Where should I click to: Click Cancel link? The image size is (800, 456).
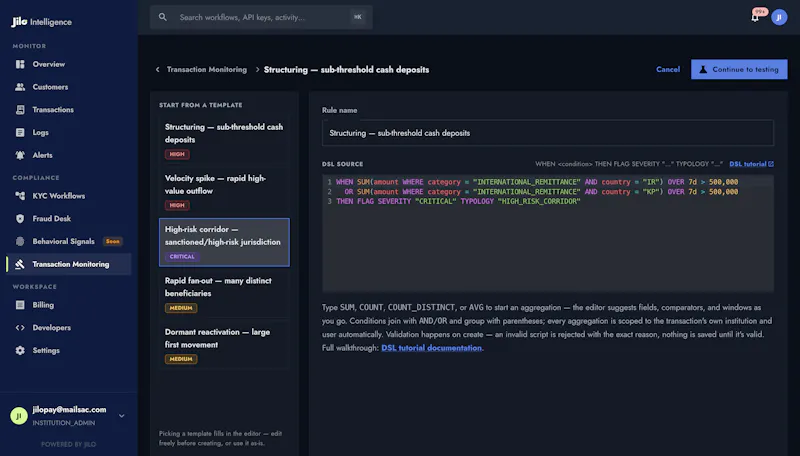click(x=667, y=69)
